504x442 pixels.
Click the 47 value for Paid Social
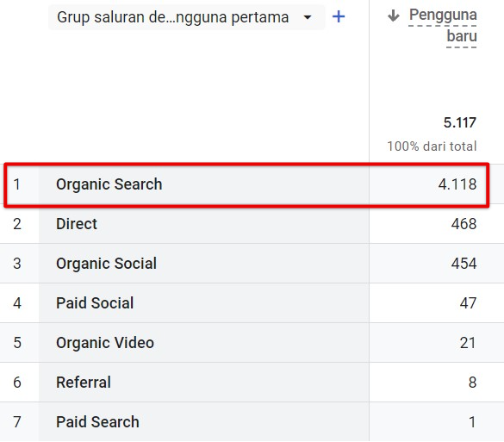469,303
